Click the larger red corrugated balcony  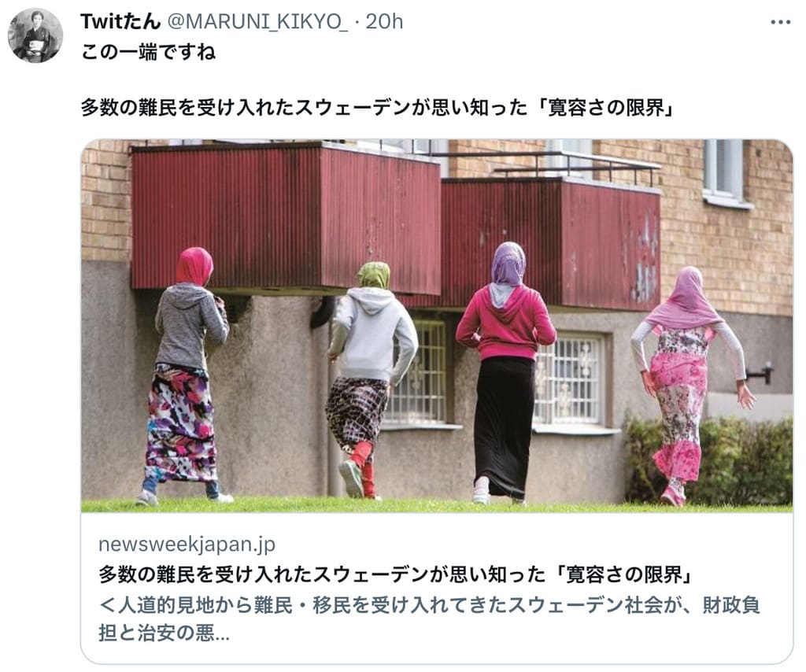tap(286, 218)
